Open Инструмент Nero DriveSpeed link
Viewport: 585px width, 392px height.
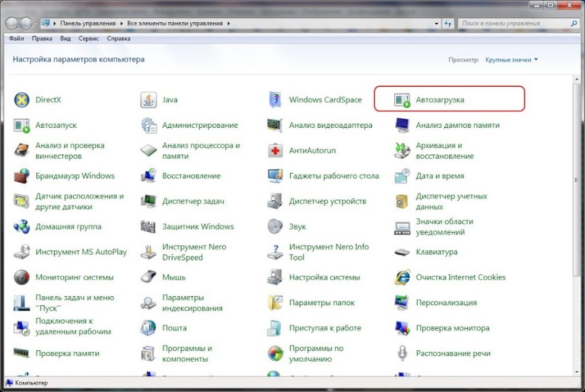tap(194, 252)
